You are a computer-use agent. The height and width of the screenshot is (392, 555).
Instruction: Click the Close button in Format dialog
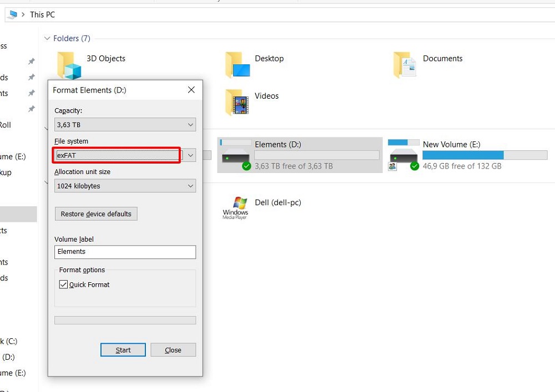point(173,350)
